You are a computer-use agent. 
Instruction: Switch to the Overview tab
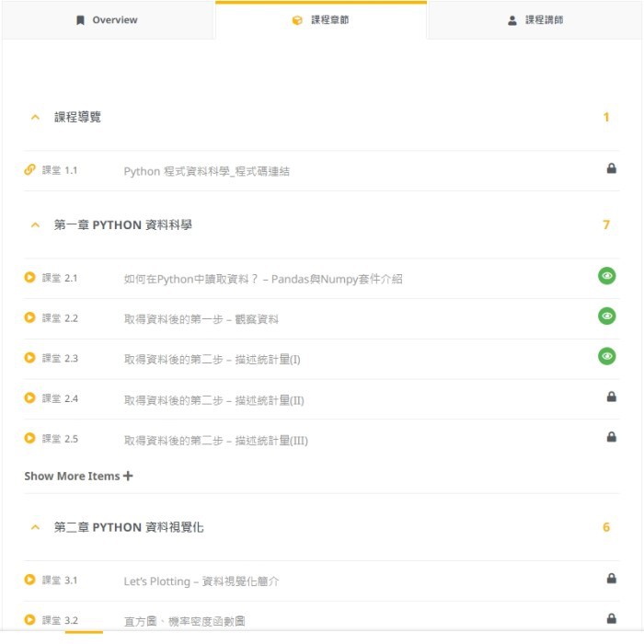click(x=108, y=20)
